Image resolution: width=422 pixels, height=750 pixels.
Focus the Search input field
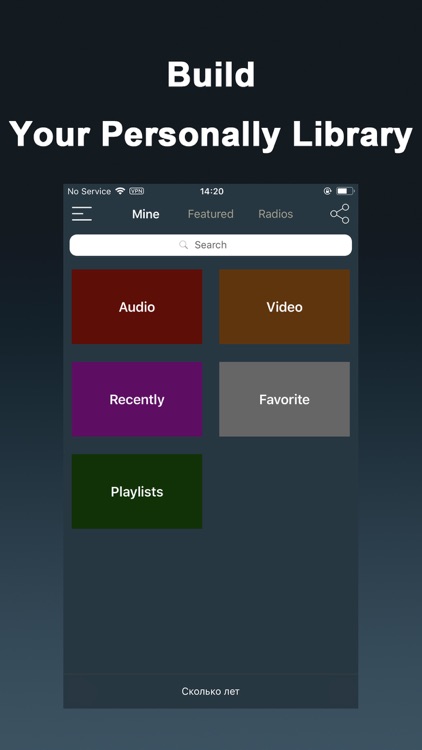pos(211,245)
